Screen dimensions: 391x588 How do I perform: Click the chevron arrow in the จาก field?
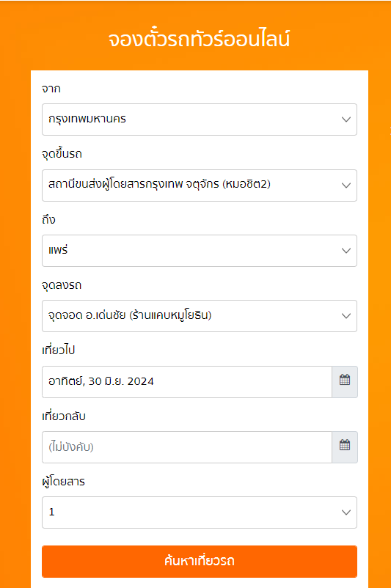[x=346, y=120]
